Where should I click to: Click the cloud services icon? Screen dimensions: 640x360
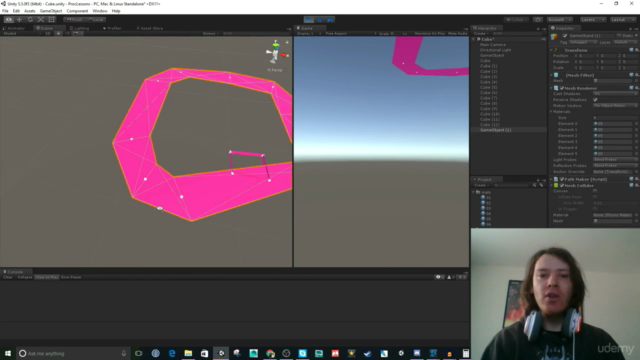[538, 20]
